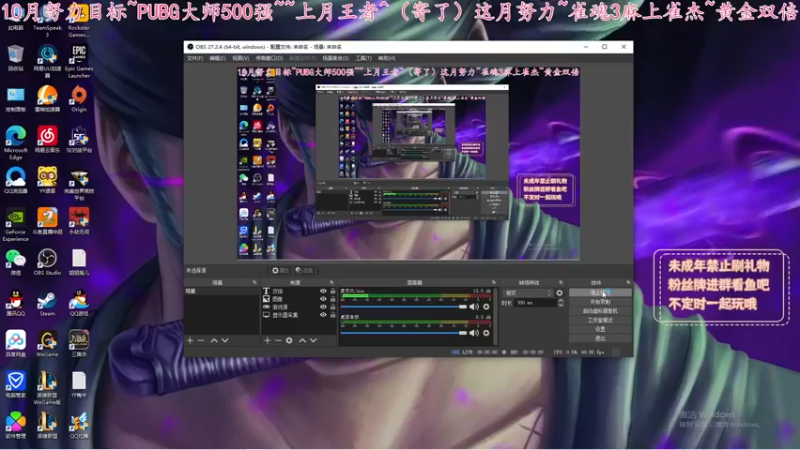Select the TeamSpeak 3 desktop icon
The height and width of the screenshot is (450, 800).
click(47, 24)
